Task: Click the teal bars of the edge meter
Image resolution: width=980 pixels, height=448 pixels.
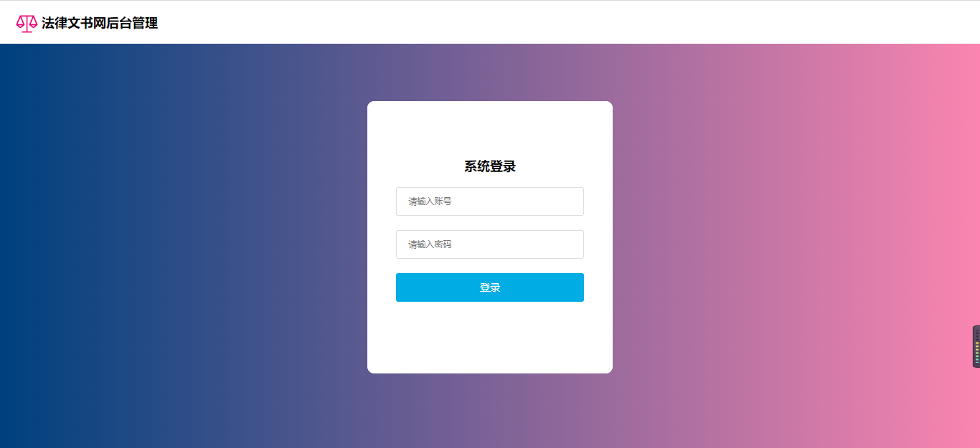Action: [x=977, y=358]
